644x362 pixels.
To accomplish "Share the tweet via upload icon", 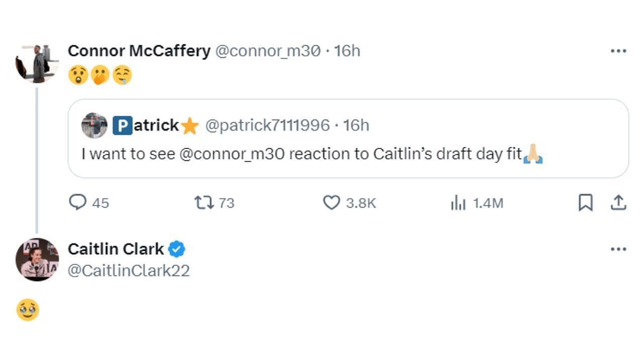I will click(x=618, y=203).
